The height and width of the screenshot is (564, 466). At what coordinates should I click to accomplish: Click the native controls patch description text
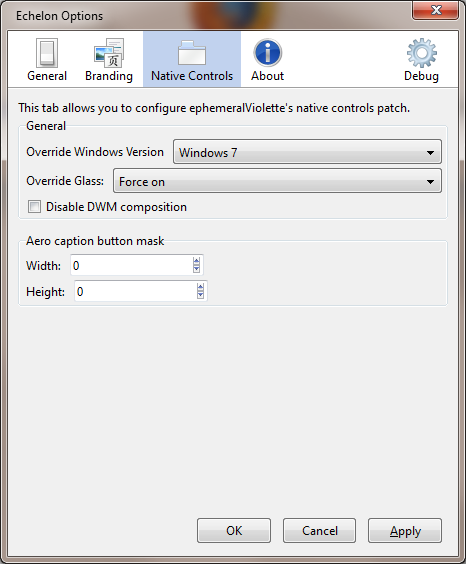click(x=214, y=108)
